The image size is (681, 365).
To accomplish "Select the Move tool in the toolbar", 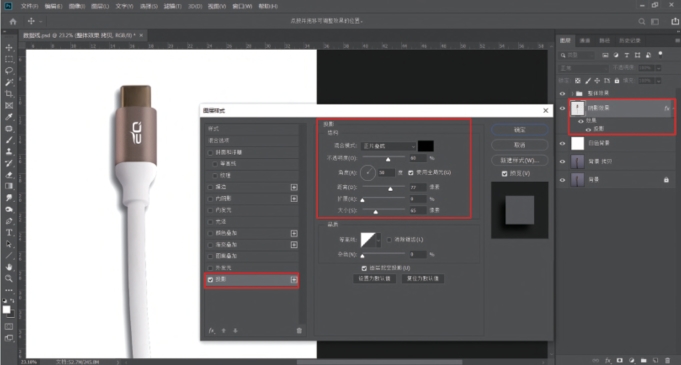I will click(x=9, y=47).
